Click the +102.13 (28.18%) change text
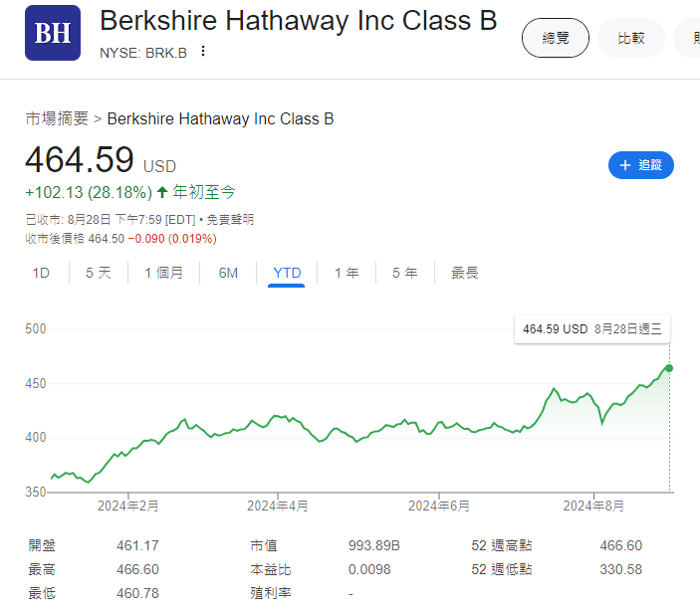The height and width of the screenshot is (611, 700). [x=89, y=192]
